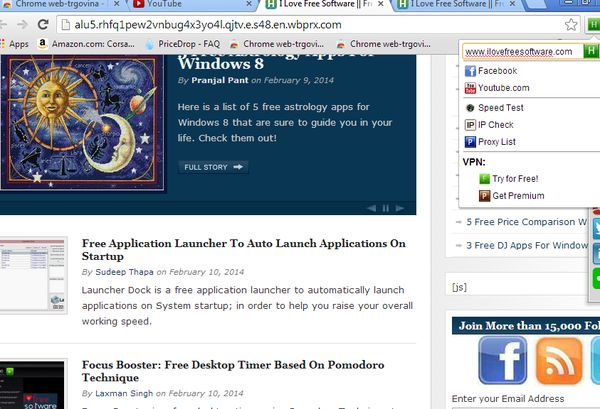The image size is (600, 409).
Task: Click the Facebook icon in the proxy popup
Action: 470,71
